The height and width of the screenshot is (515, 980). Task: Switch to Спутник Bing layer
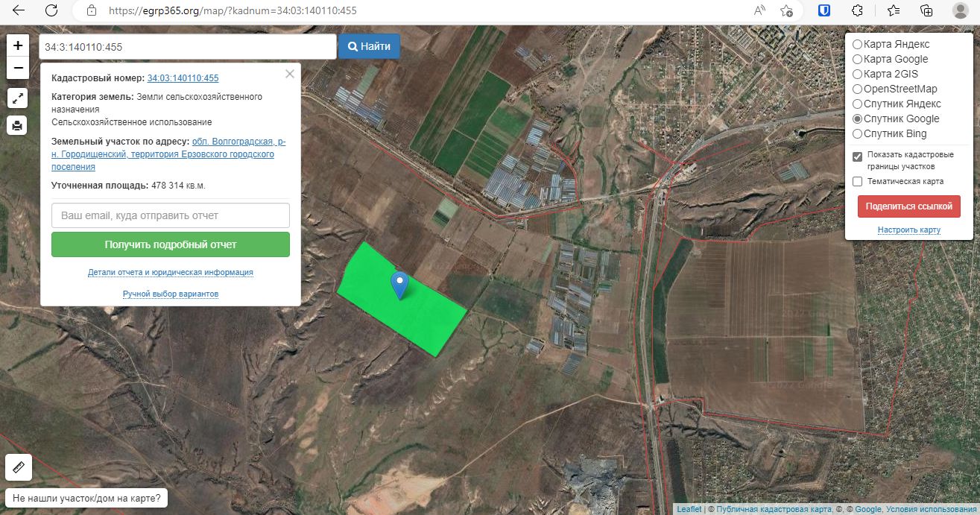858,134
